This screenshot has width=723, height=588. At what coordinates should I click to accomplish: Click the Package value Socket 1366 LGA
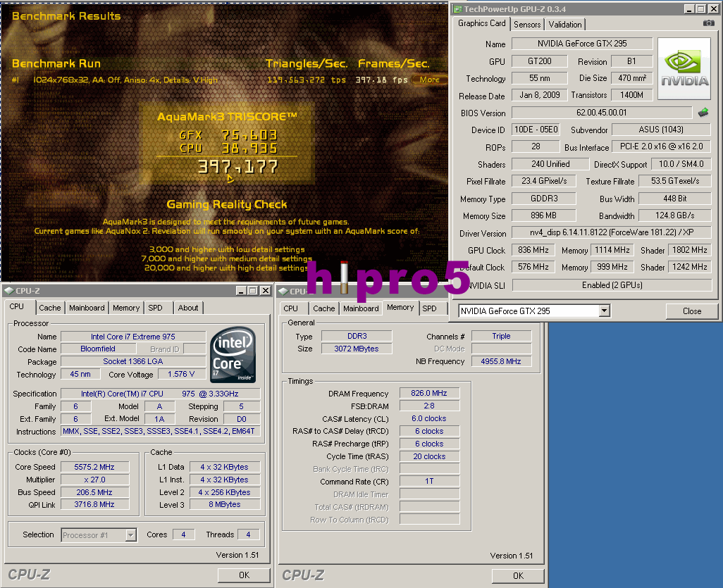coord(132,362)
